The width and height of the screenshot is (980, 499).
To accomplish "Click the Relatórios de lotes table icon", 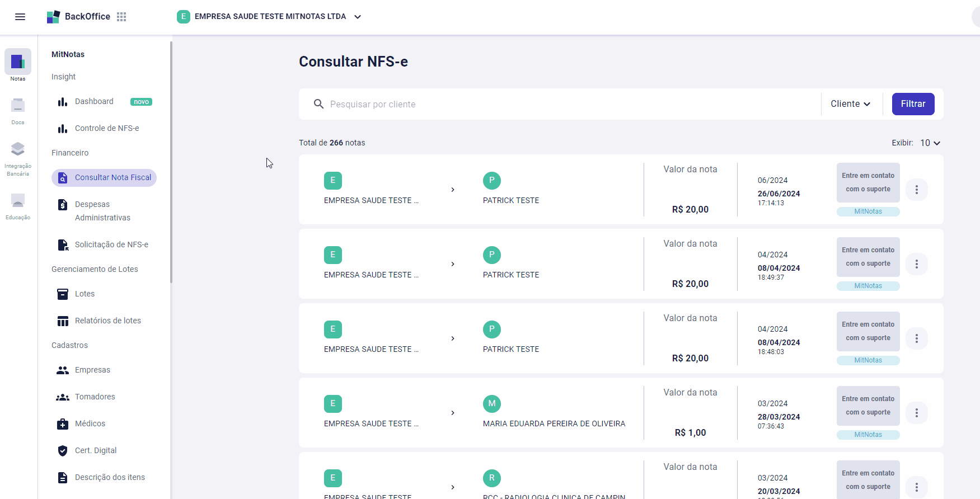I will click(x=63, y=321).
